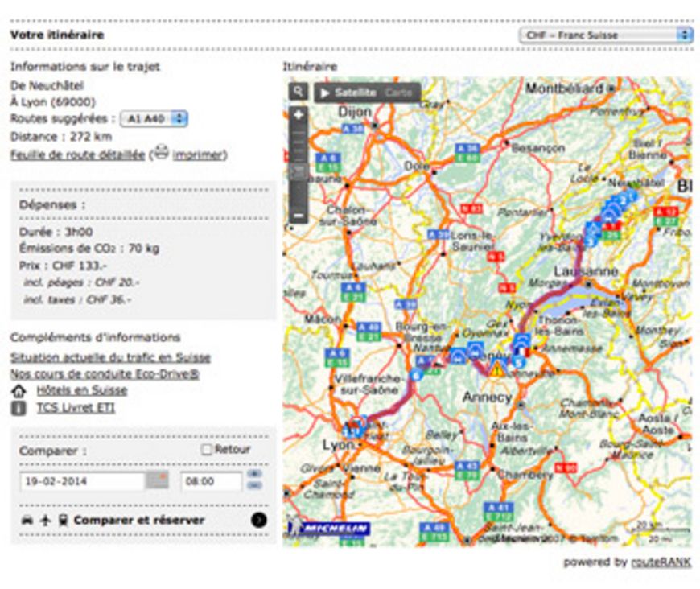Click the De Neuchâtel text
Image resolution: width=700 pixels, height=589 pixels.
47,85
